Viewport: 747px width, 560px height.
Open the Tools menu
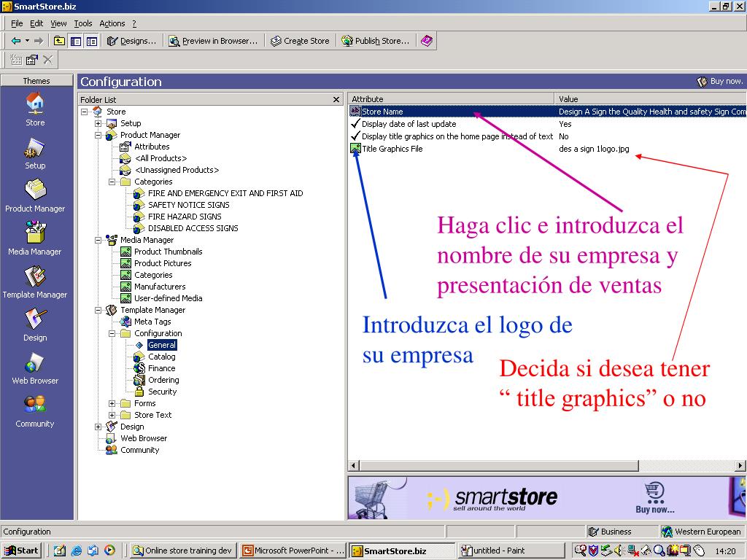point(83,23)
